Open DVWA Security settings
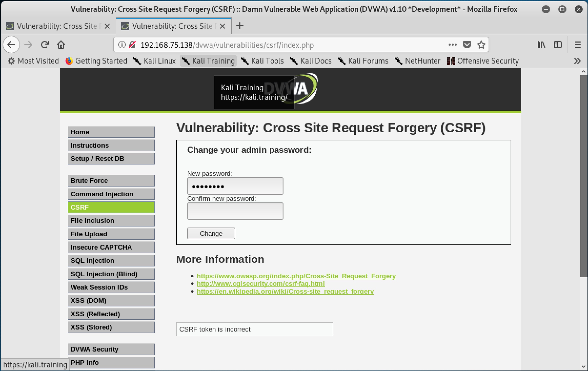 pos(111,349)
